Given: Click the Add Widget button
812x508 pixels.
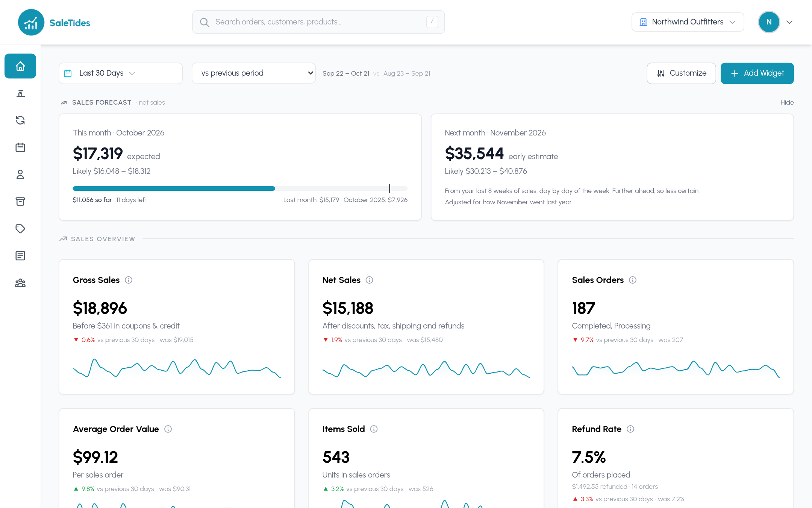Looking at the screenshot, I should point(757,73).
